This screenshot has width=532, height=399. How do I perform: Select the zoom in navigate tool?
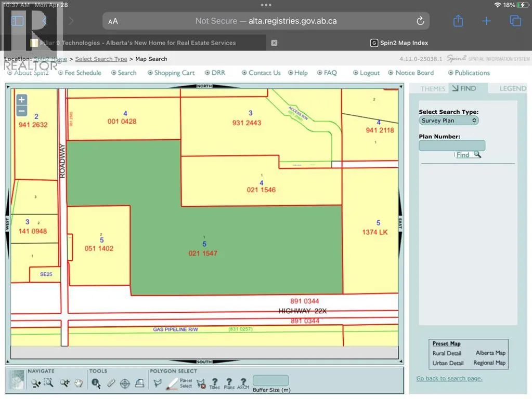click(35, 383)
